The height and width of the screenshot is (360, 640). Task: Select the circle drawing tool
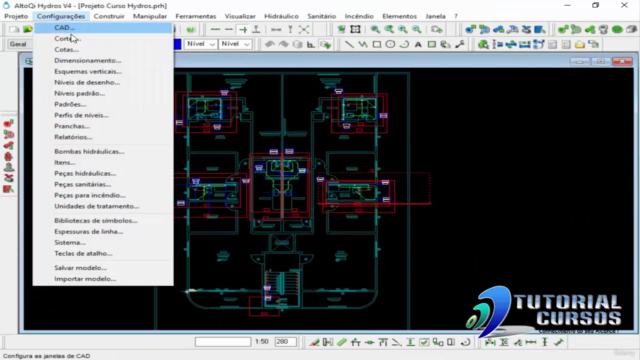(x=390, y=44)
